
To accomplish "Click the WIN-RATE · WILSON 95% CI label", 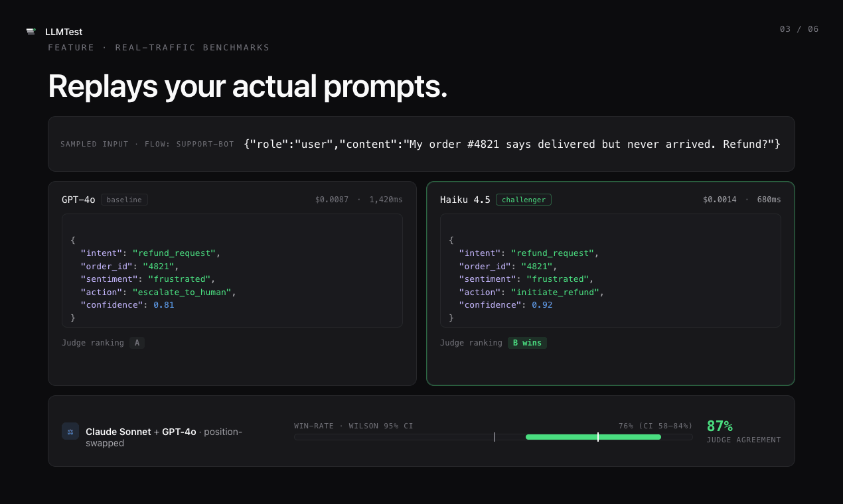I will coord(354,426).
